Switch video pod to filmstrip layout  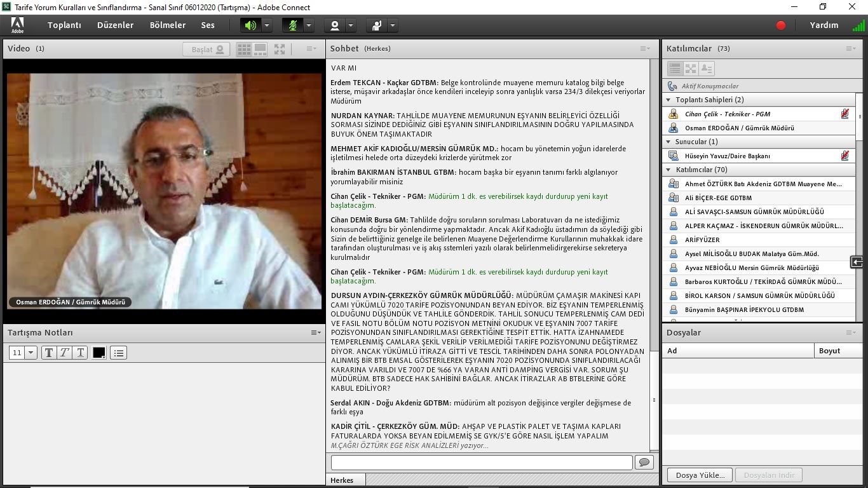pyautogui.click(x=260, y=49)
